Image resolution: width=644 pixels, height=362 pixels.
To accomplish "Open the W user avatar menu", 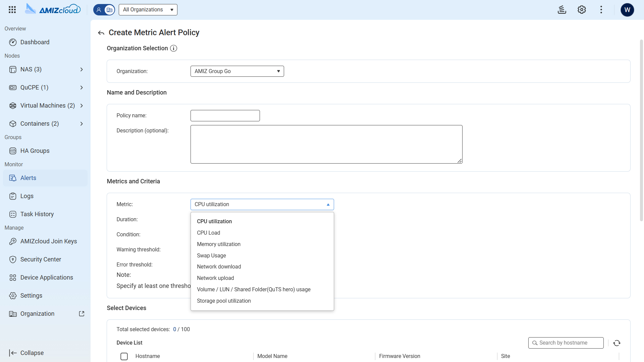I will click(627, 10).
